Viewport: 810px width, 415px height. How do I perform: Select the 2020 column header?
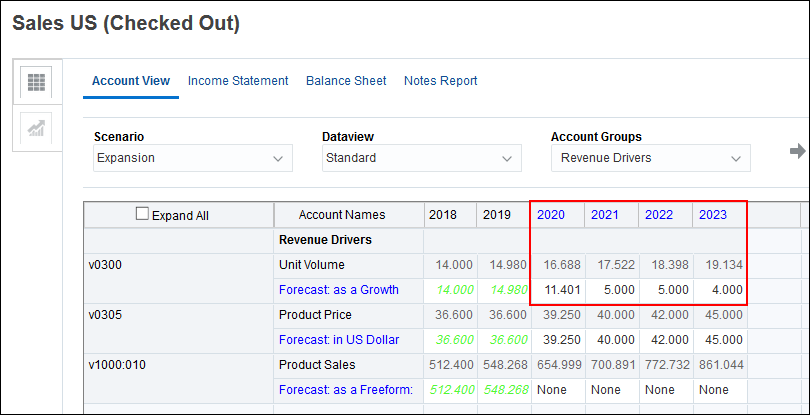[x=551, y=215]
